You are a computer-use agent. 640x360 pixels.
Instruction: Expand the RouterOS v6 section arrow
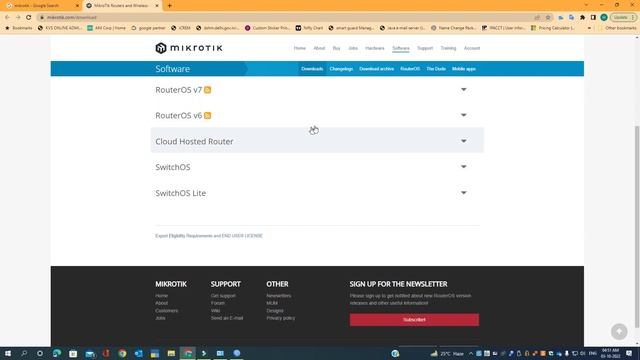(464, 115)
